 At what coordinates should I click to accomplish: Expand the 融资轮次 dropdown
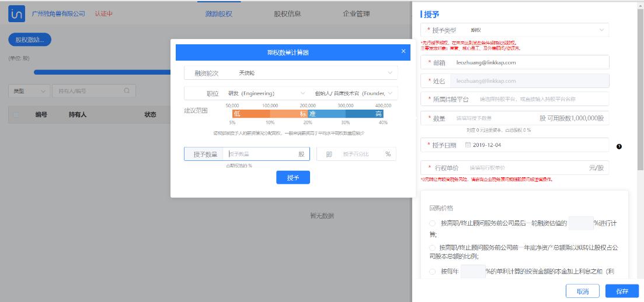coord(291,73)
